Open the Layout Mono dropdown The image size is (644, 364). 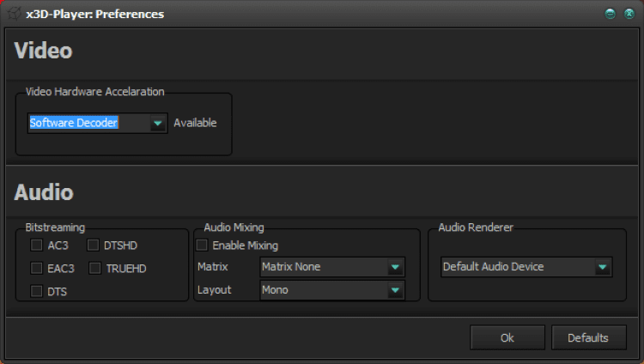pyautogui.click(x=395, y=290)
